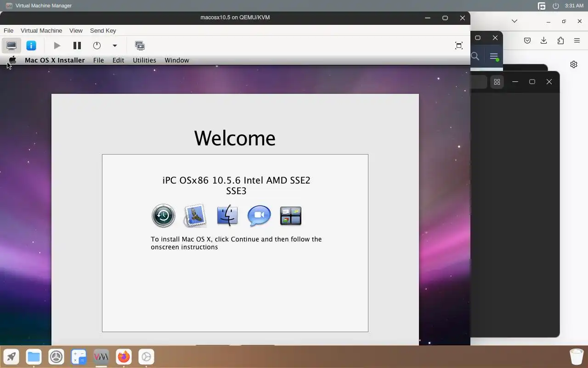Image resolution: width=588 pixels, height=368 pixels.
Task: Open the calculator app in the dock
Action: click(x=79, y=356)
